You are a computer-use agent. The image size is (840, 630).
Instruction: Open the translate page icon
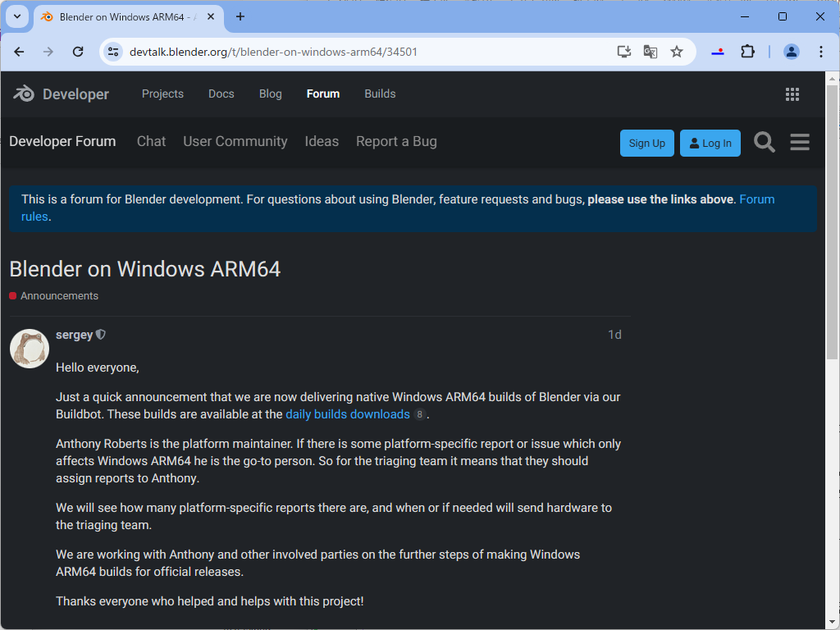tap(651, 52)
